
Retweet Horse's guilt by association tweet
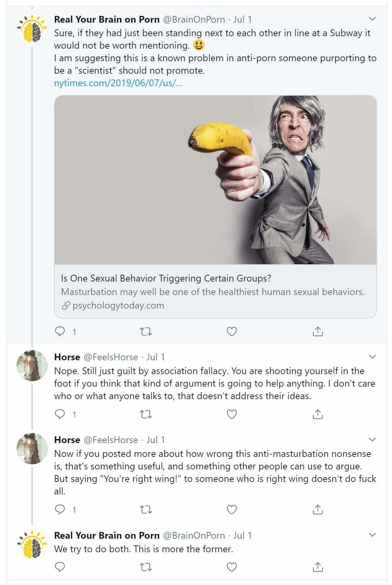(x=146, y=414)
